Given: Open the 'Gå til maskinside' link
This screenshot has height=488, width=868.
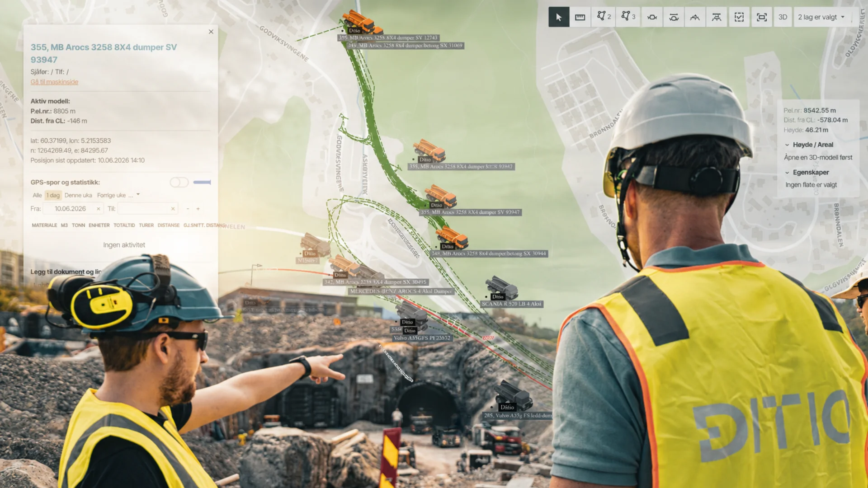Looking at the screenshot, I should [54, 82].
